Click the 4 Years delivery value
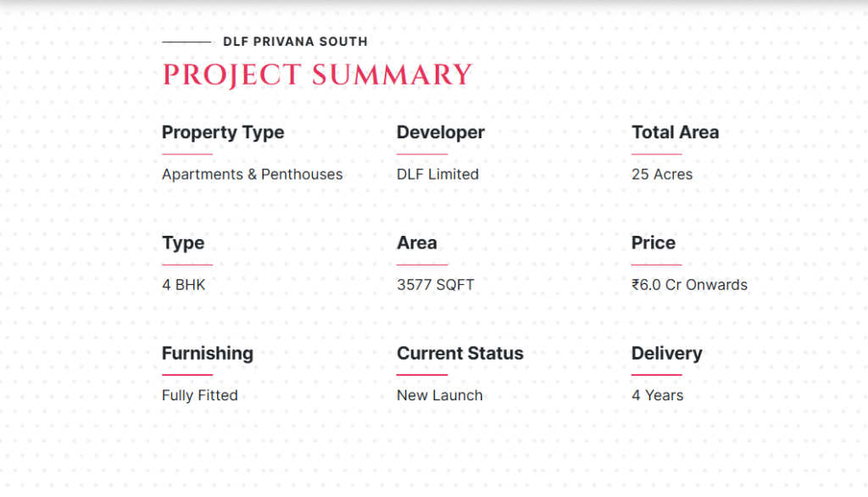Viewport: 868px width, 497px height. pyautogui.click(x=657, y=395)
